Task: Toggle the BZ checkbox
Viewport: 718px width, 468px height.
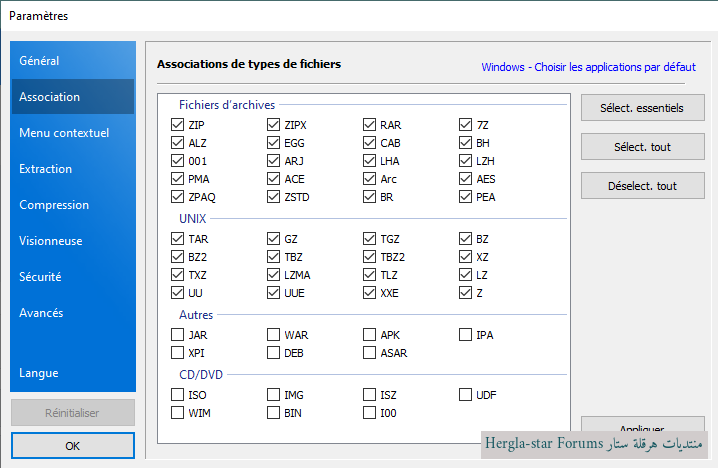Action: (465, 239)
